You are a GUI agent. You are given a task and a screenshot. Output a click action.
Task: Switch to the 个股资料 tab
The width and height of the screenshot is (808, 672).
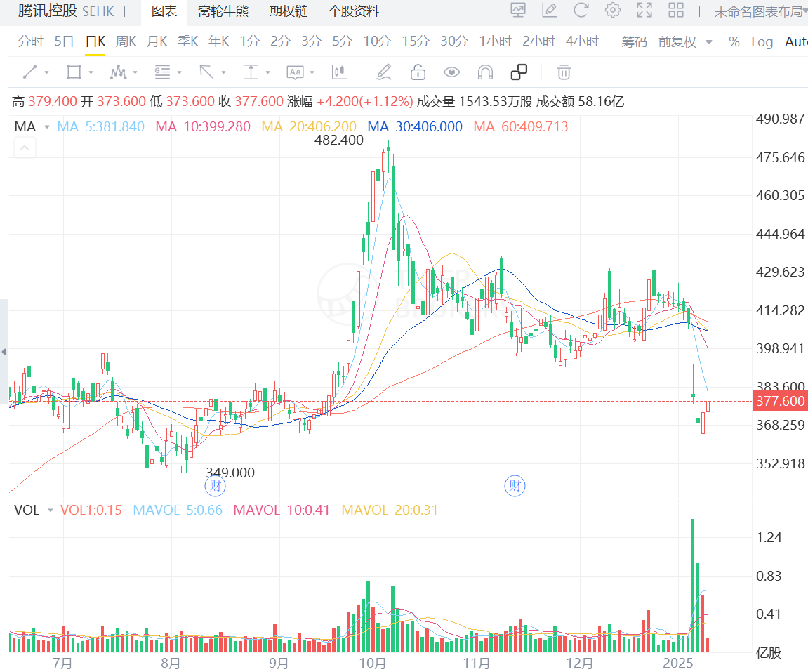pyautogui.click(x=354, y=11)
